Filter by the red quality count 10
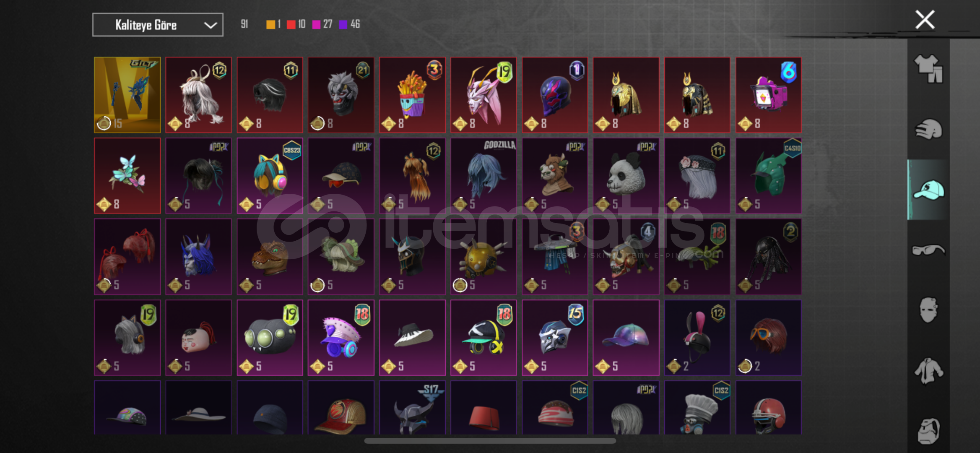 pyautogui.click(x=296, y=24)
